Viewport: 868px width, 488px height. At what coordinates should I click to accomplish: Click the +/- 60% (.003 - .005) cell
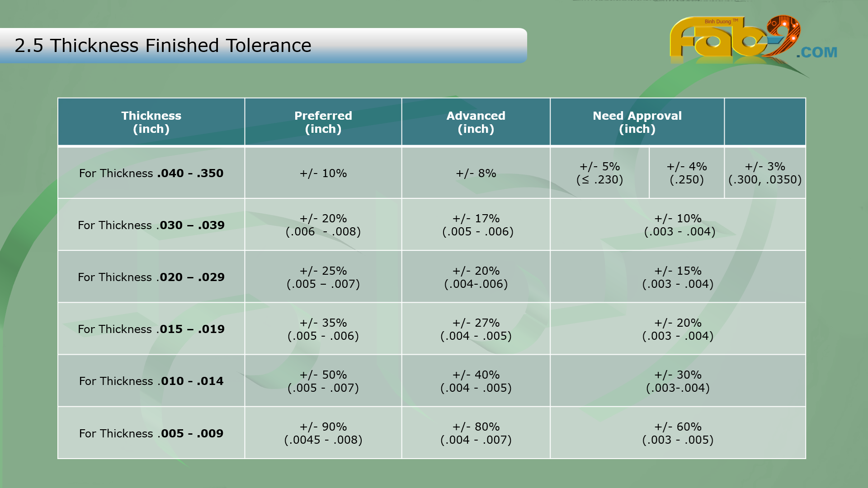677,433
